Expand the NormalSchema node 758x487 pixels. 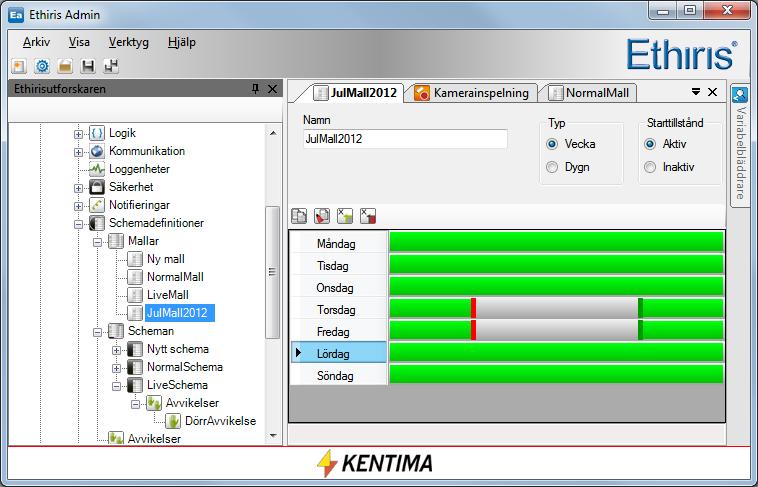(117, 368)
